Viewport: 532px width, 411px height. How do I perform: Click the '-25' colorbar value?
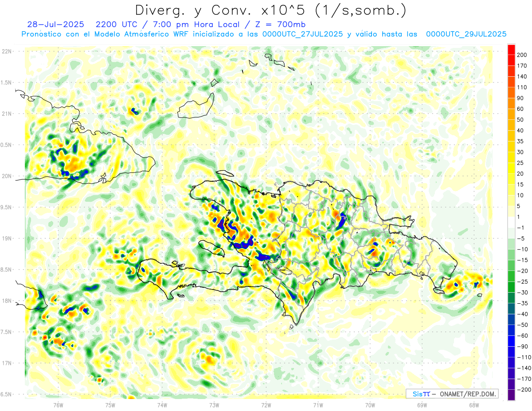coord(522,282)
